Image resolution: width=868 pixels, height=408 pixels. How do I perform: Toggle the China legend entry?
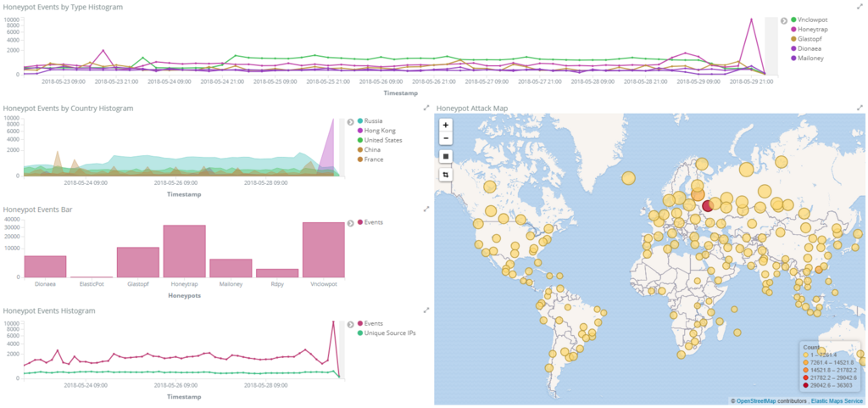(369, 150)
